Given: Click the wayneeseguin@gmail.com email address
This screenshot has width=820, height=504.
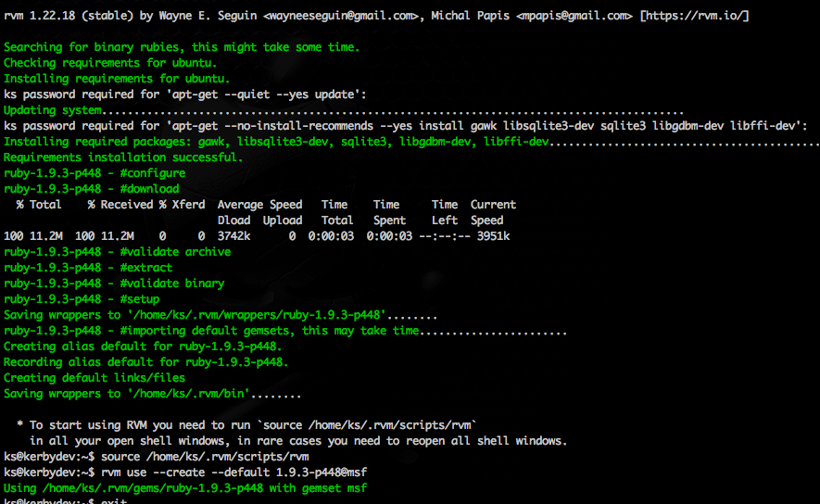Looking at the screenshot, I should pos(340,16).
